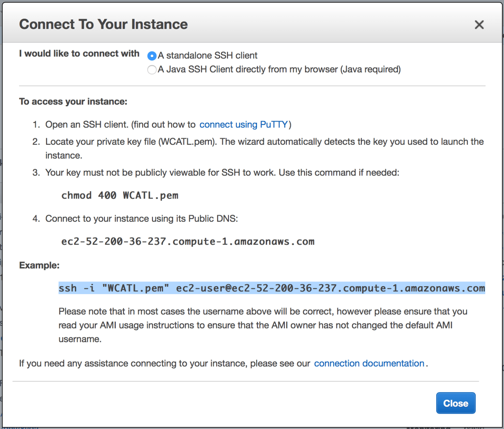Click the Public DNS hostname text under step 4
The height and width of the screenshot is (429, 504).
click(x=188, y=242)
